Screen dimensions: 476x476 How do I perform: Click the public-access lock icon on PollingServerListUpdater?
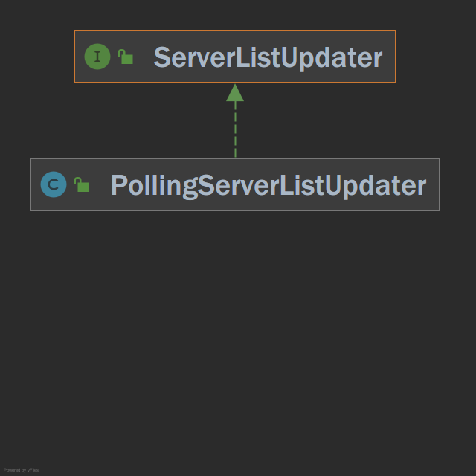pos(81,184)
